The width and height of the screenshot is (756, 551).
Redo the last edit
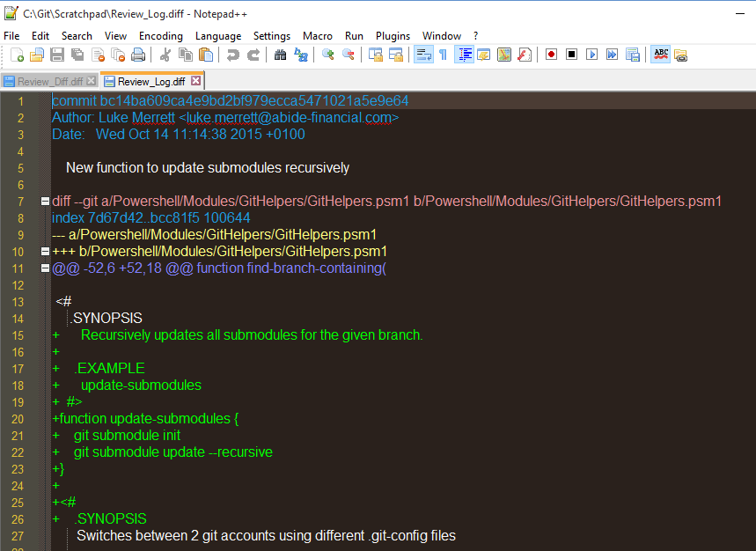253,55
